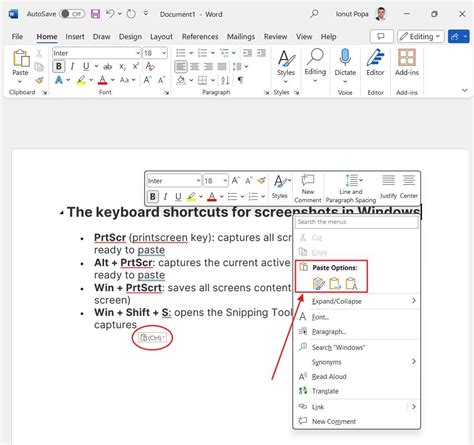
Task: Toggle the AutoSave switch
Action: coord(72,14)
